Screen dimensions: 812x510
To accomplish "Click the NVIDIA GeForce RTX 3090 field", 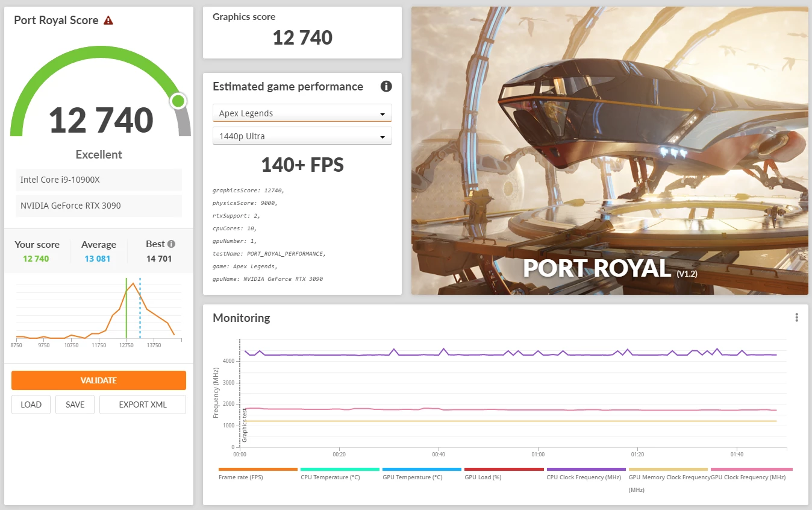I will click(x=99, y=206).
